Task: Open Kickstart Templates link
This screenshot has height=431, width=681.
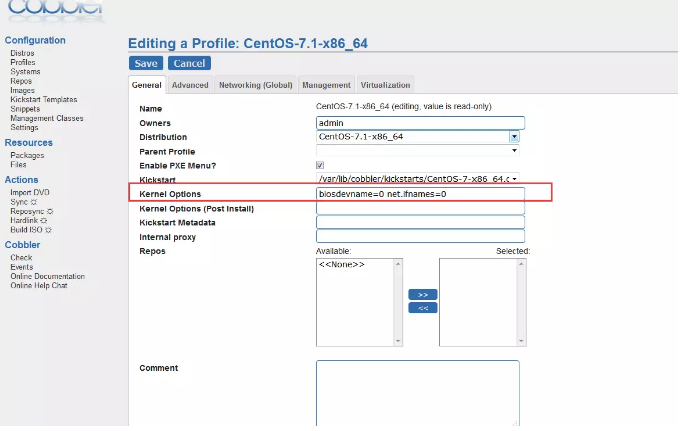Action: (x=43, y=99)
